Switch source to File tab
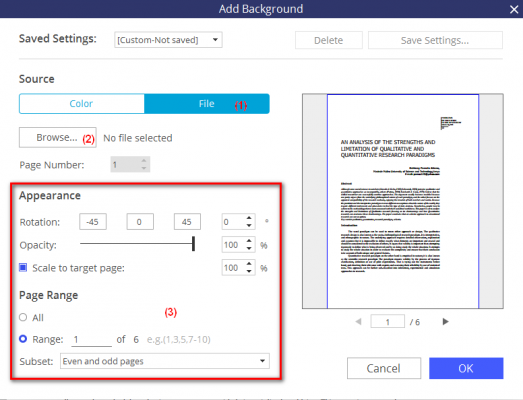 207,104
